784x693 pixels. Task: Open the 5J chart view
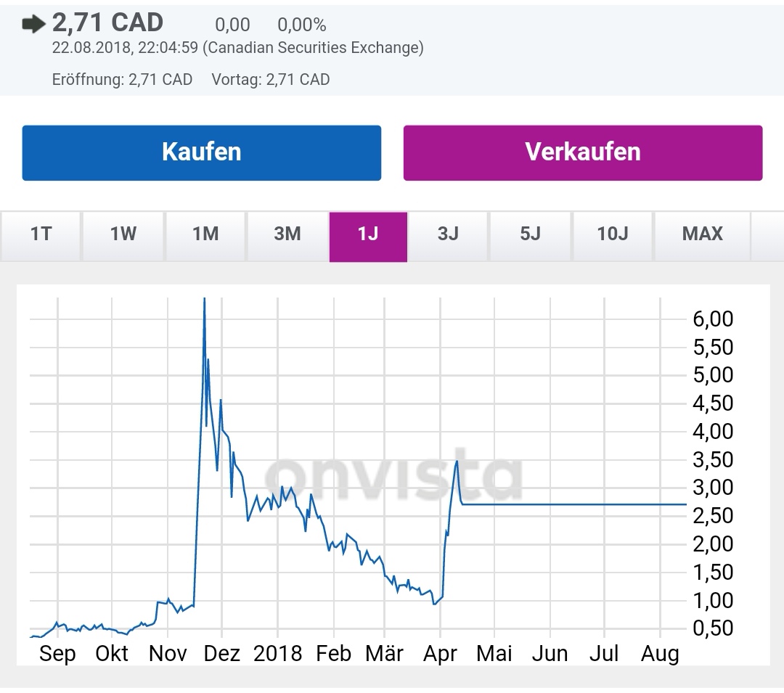pos(528,234)
